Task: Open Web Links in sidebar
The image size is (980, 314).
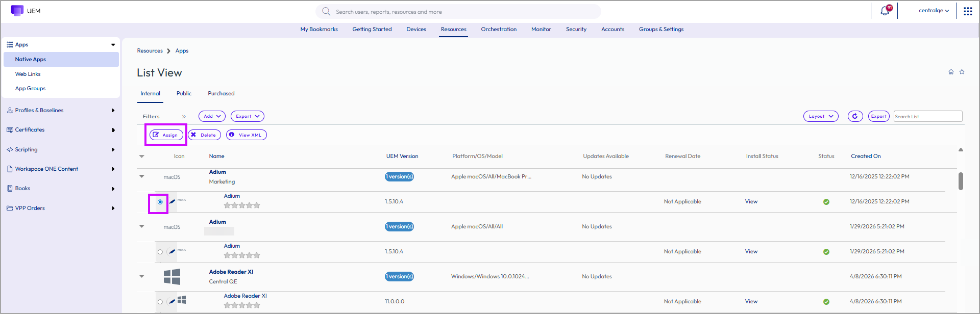Action: tap(28, 74)
